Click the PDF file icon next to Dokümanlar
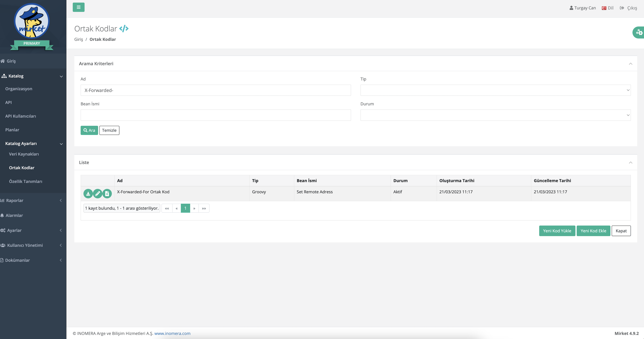The width and height of the screenshot is (644, 339). tap(2, 260)
